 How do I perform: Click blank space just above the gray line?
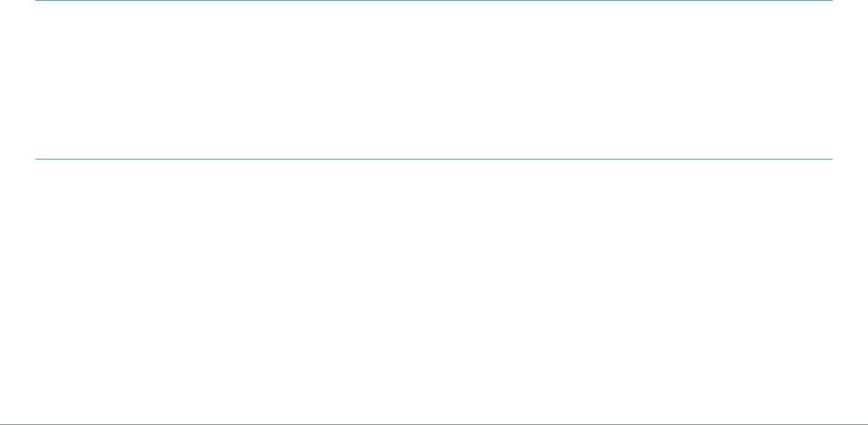[x=434, y=413]
